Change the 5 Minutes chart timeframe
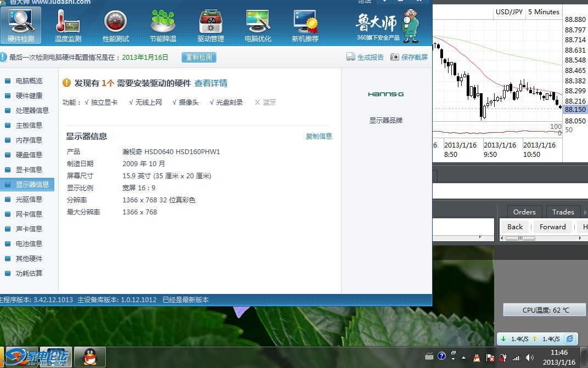Screen dimensions: 588x368 click(544, 12)
